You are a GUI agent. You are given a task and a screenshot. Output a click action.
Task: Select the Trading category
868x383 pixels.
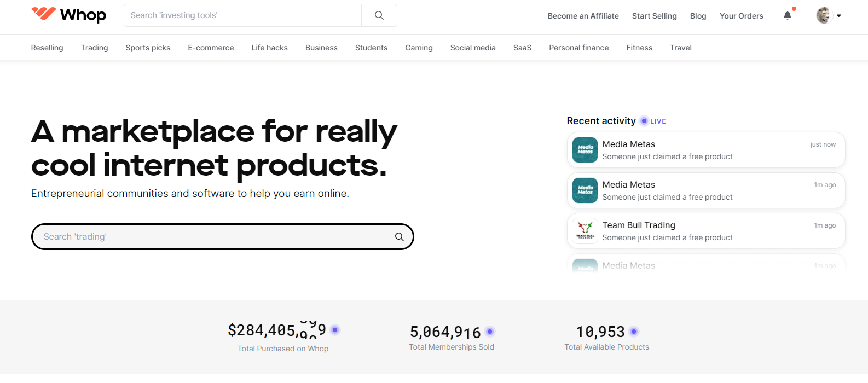[x=95, y=48]
